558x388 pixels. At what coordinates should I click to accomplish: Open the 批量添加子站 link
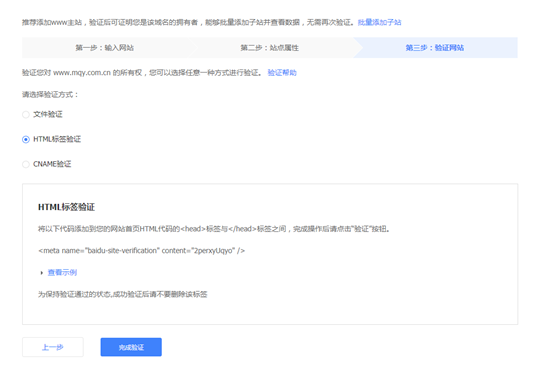pyautogui.click(x=379, y=22)
